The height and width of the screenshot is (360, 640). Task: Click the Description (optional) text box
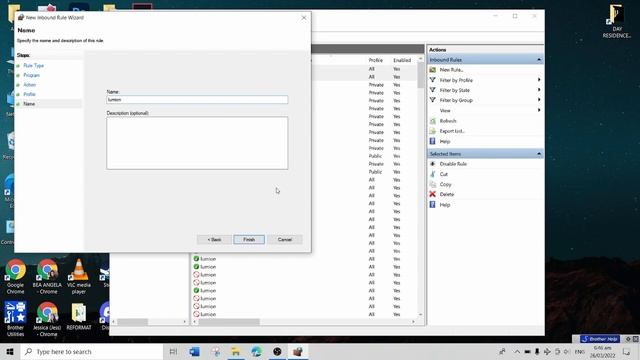[x=197, y=143]
